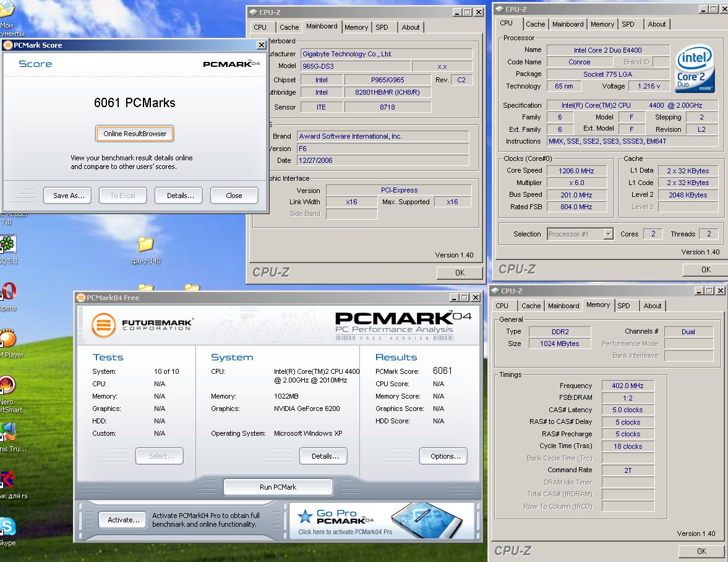
Task: Click the memory Frequency 402.0 MHz field
Action: click(x=628, y=386)
